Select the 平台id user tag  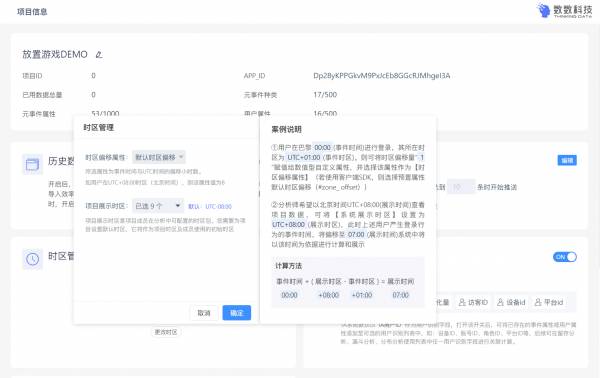point(549,302)
